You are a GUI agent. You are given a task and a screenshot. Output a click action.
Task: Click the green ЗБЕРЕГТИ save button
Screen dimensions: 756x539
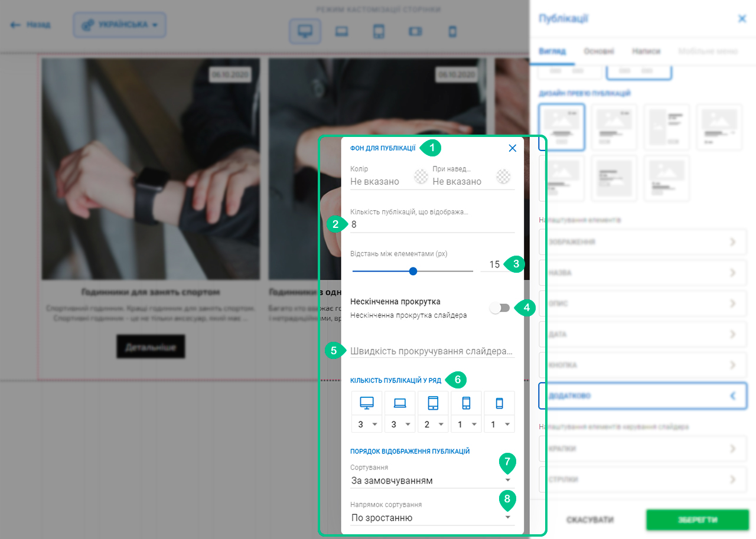[x=697, y=520]
